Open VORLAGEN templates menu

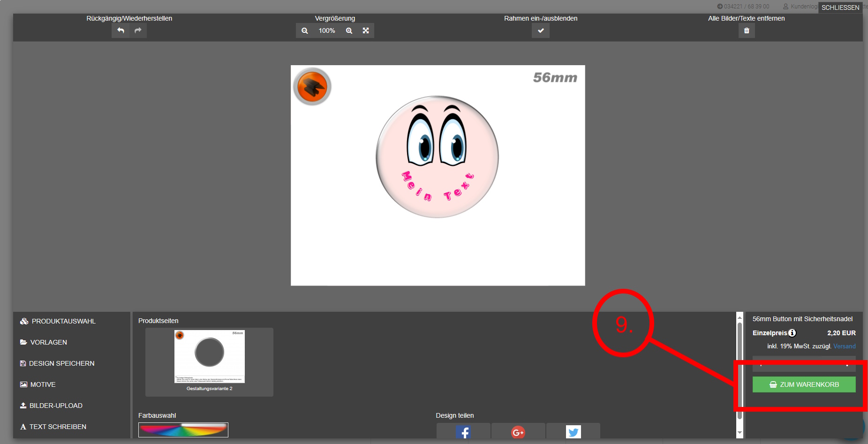coord(44,342)
